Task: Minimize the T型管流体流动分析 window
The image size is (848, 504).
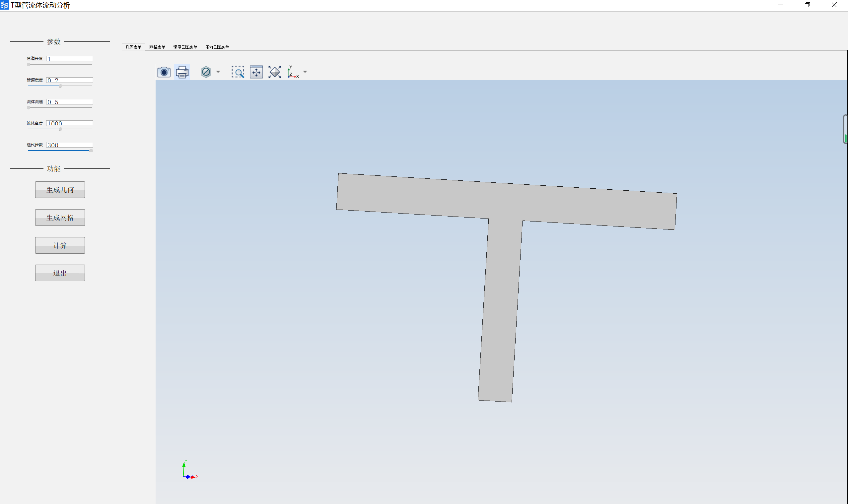Action: tap(780, 5)
